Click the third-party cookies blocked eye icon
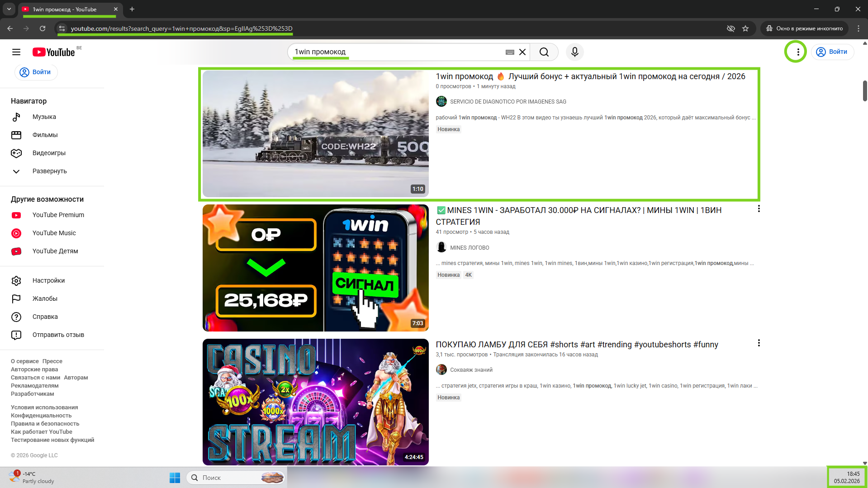This screenshot has height=488, width=868. pyautogui.click(x=730, y=28)
